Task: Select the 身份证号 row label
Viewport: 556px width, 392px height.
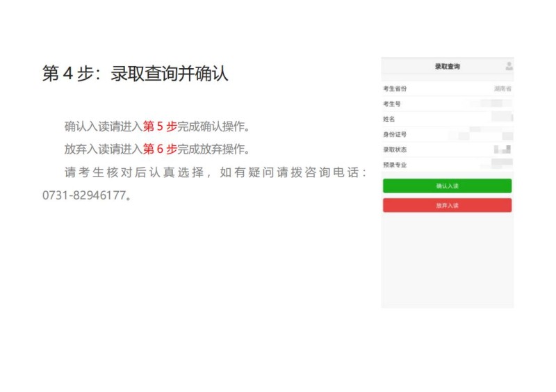Action: pos(395,135)
